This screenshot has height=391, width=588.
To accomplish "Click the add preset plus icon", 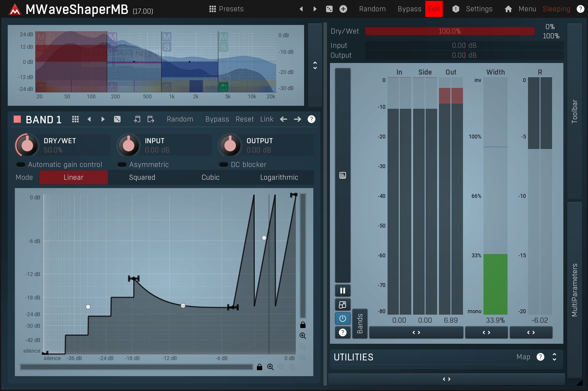I will pos(343,9).
